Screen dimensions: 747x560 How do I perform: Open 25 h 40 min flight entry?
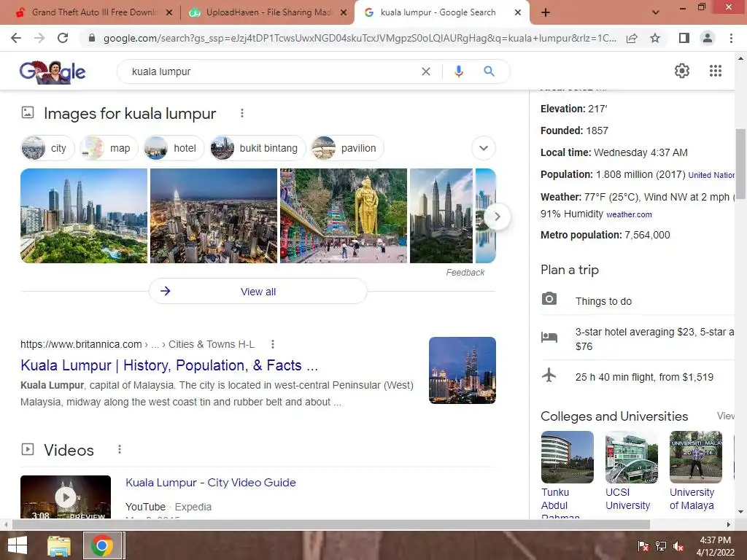(644, 377)
